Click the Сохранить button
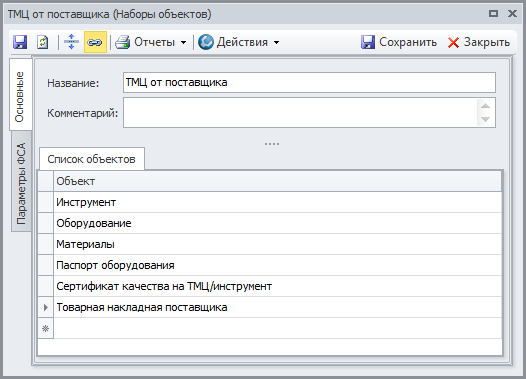The image size is (526, 379). 399,42
